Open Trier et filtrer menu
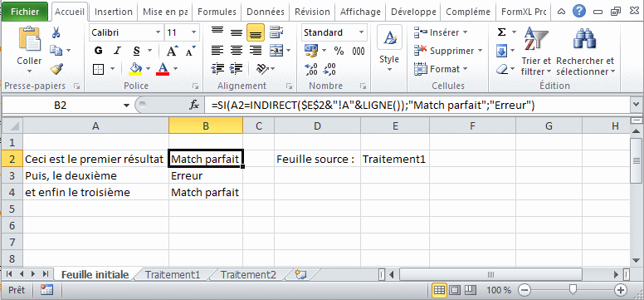 [536, 51]
